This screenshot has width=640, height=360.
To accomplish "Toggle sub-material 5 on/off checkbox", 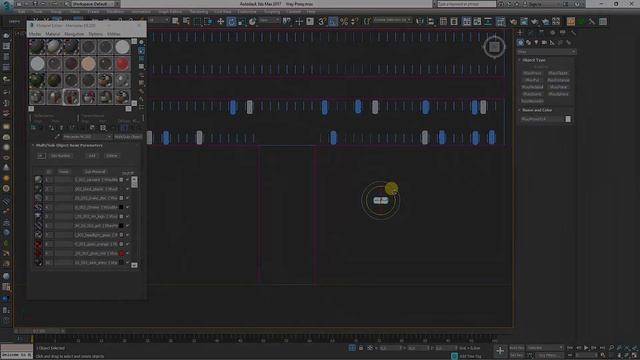I will pyautogui.click(x=128, y=216).
